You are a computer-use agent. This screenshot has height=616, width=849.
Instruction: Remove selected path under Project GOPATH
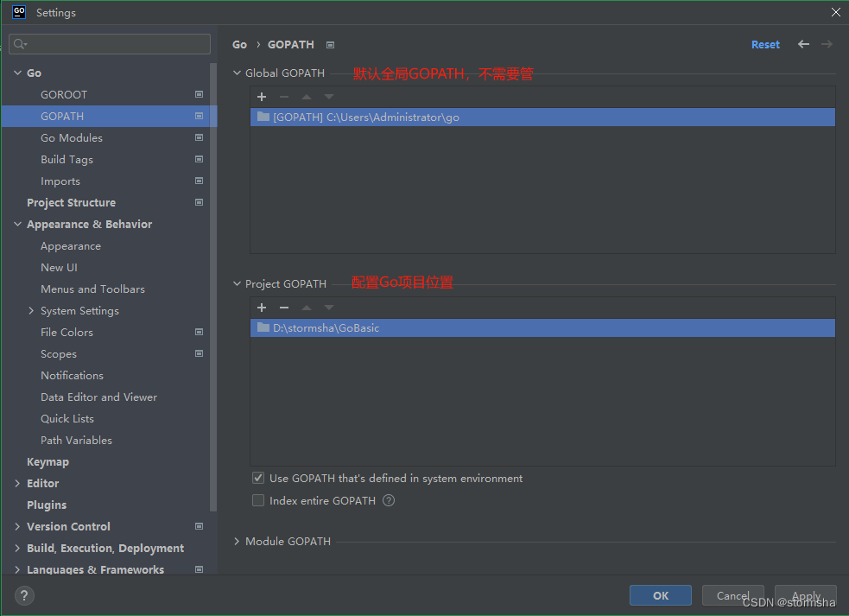(x=284, y=308)
